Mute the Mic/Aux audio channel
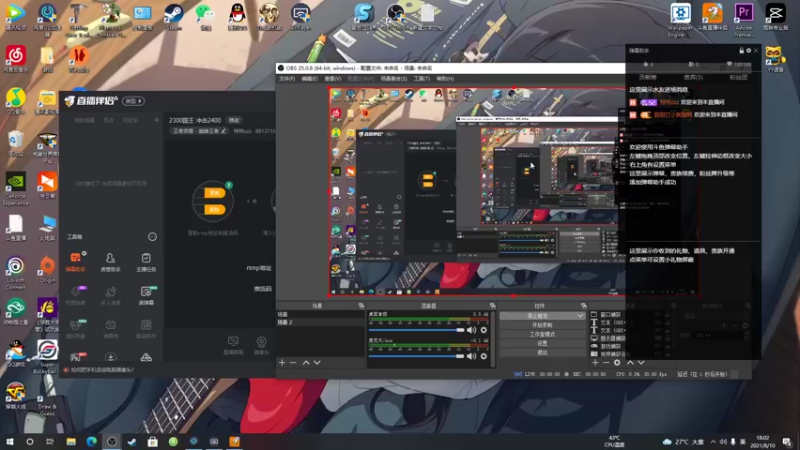 coord(471,356)
